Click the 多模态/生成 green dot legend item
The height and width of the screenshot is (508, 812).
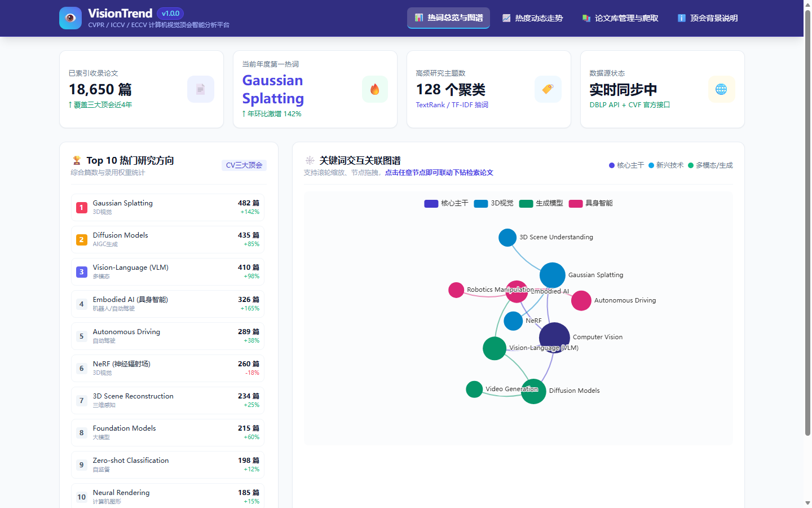coord(710,165)
